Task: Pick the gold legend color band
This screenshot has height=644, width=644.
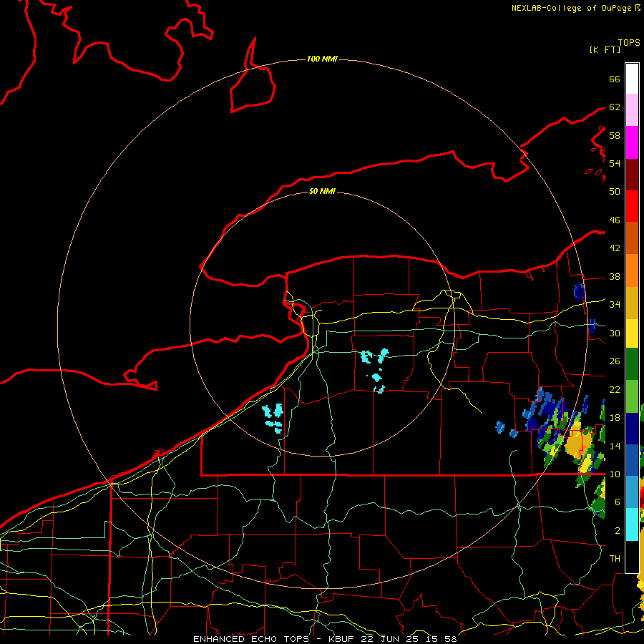Action: pos(632,303)
